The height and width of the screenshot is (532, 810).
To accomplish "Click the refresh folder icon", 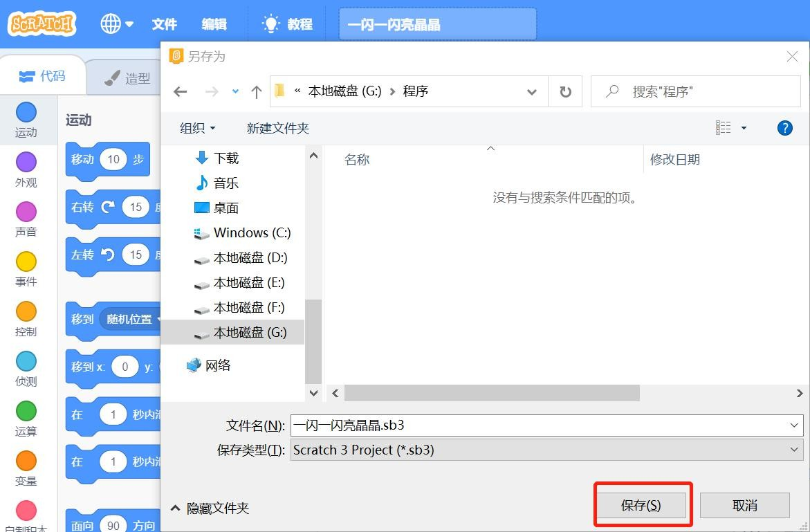I will 565,91.
